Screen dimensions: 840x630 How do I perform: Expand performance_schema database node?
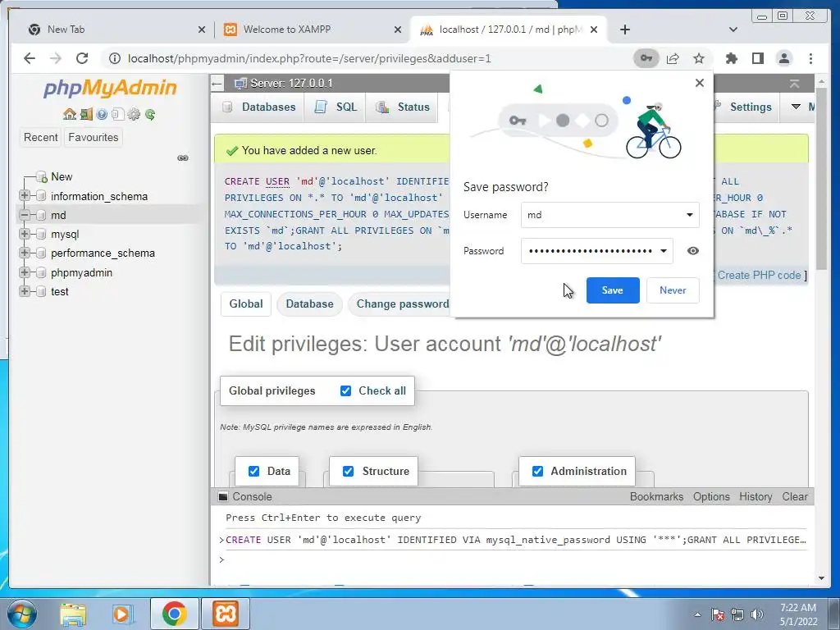[x=24, y=253]
